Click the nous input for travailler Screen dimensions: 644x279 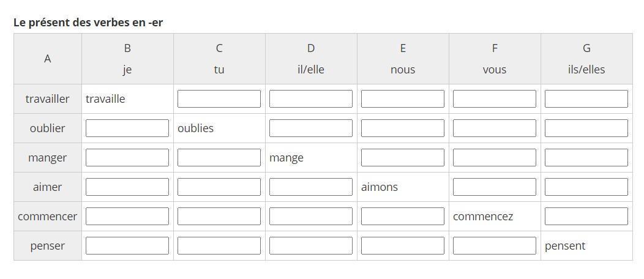(403, 99)
